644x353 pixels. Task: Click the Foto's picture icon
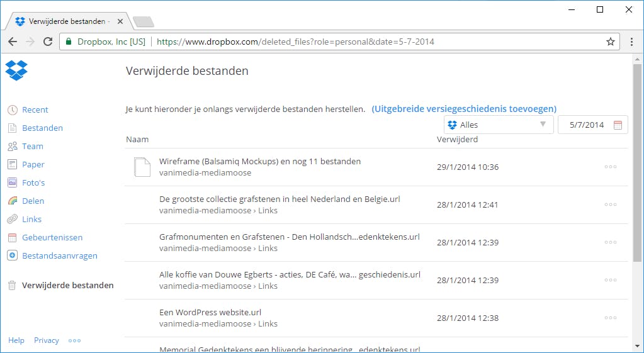tap(13, 182)
